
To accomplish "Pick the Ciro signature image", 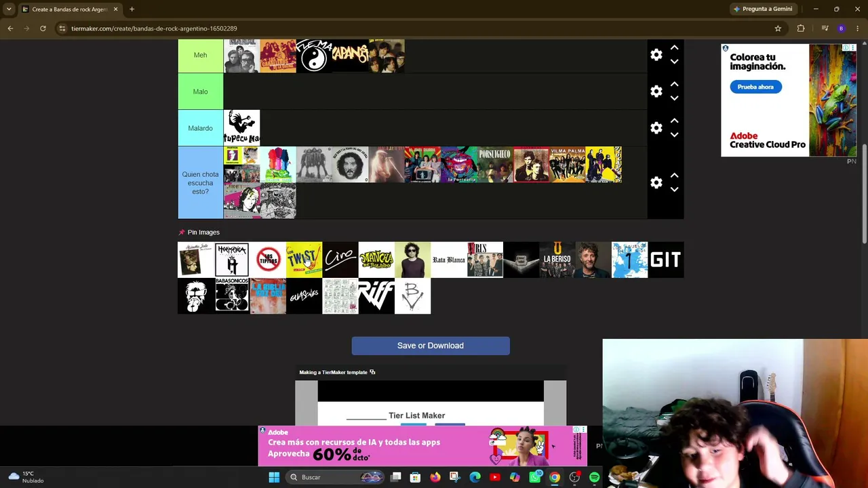I will pyautogui.click(x=340, y=260).
